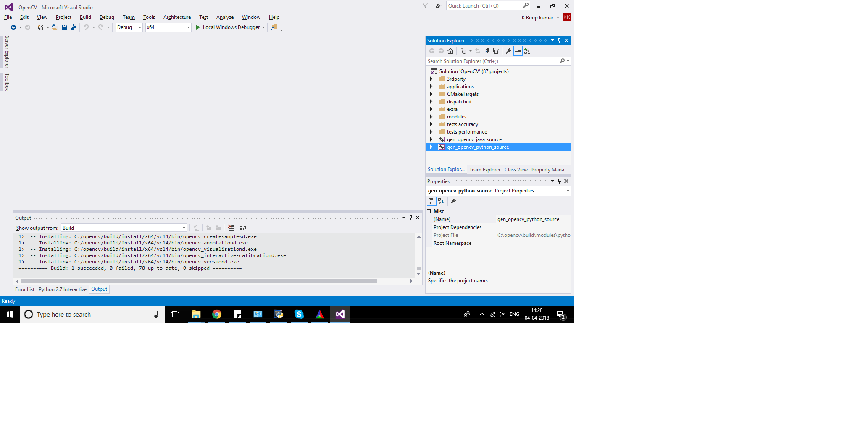
Task: Open the Show output from Build dropdown
Action: click(x=124, y=228)
